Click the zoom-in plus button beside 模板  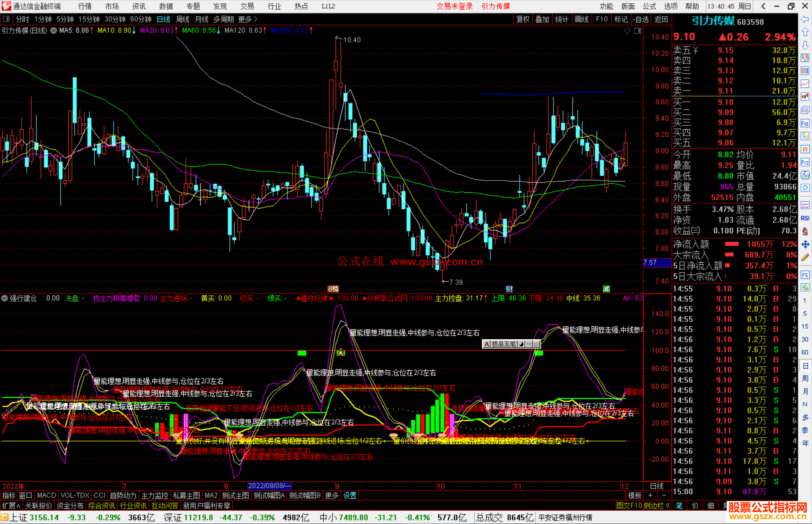[x=650, y=495]
